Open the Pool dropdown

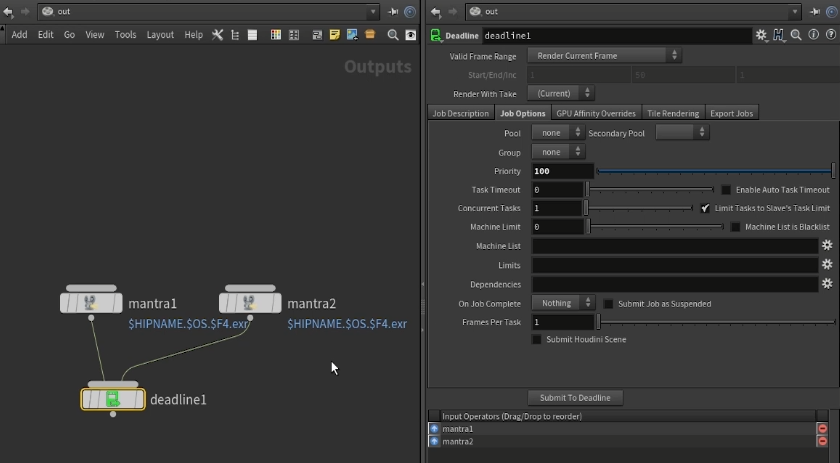[x=558, y=132]
